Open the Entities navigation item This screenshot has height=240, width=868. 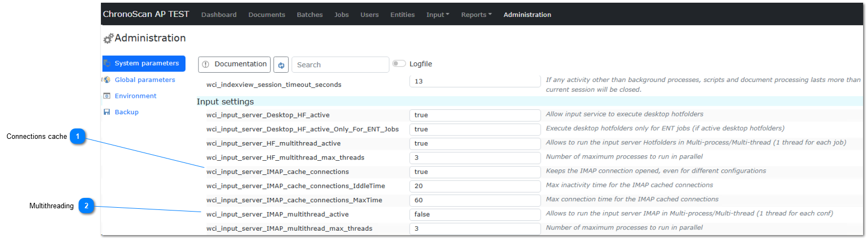click(402, 15)
